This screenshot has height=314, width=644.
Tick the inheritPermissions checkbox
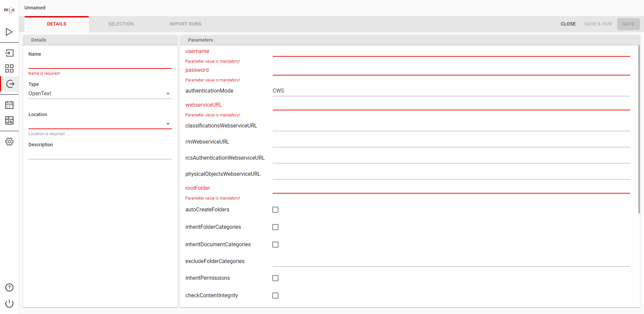coord(275,278)
